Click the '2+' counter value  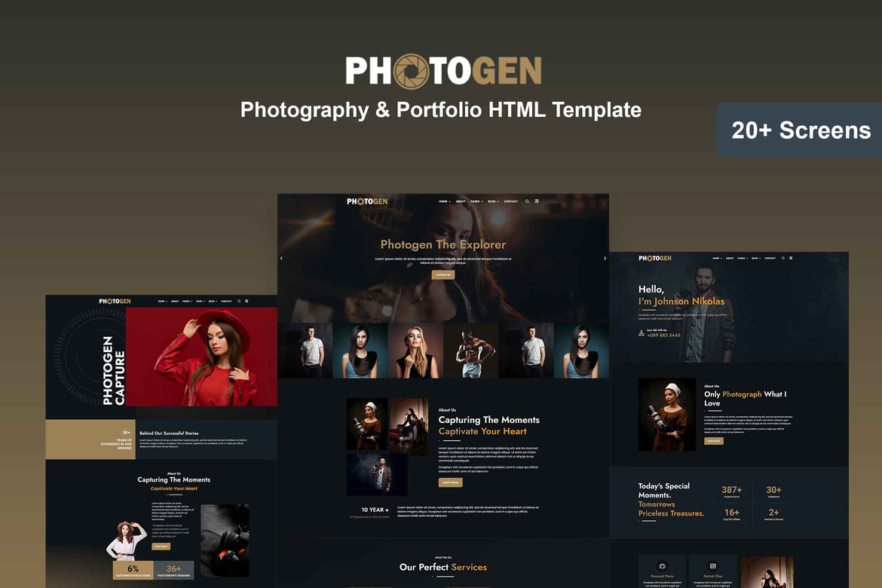coord(774,513)
